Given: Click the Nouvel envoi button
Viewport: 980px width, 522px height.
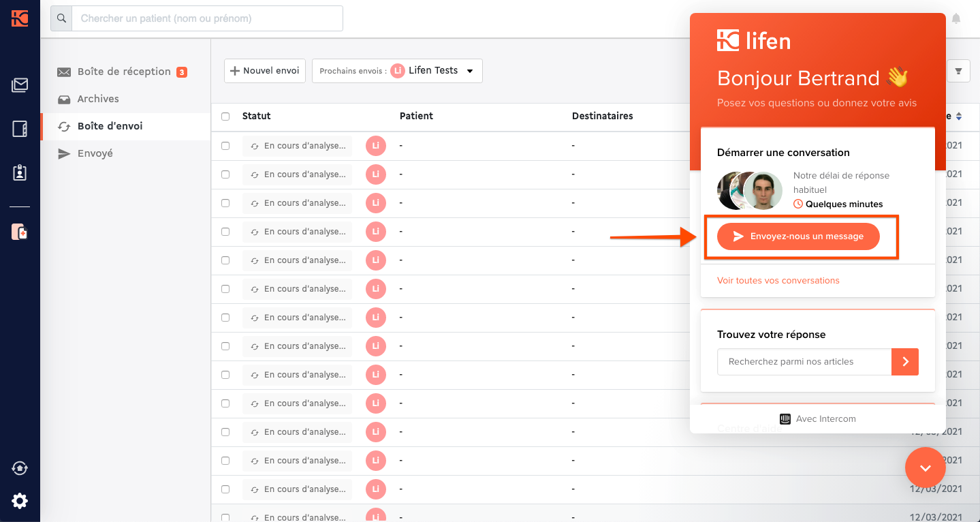Looking at the screenshot, I should [265, 71].
